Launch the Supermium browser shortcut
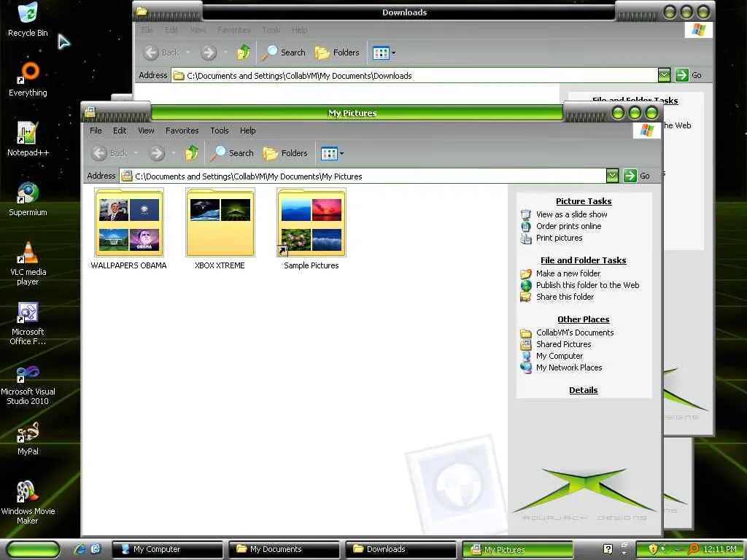This screenshot has height=560, width=747. click(28, 199)
